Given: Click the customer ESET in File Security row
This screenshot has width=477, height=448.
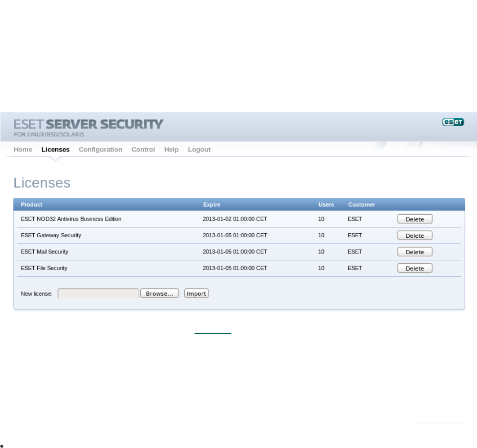Looking at the screenshot, I should (355, 268).
